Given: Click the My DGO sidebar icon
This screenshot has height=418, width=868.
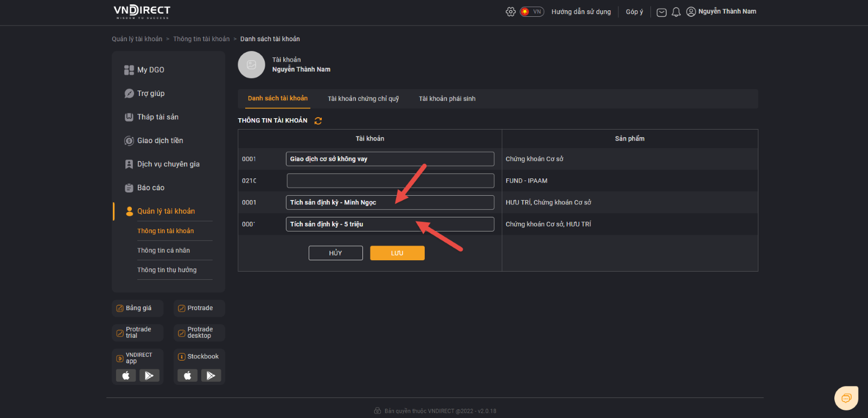Looking at the screenshot, I should 129,70.
